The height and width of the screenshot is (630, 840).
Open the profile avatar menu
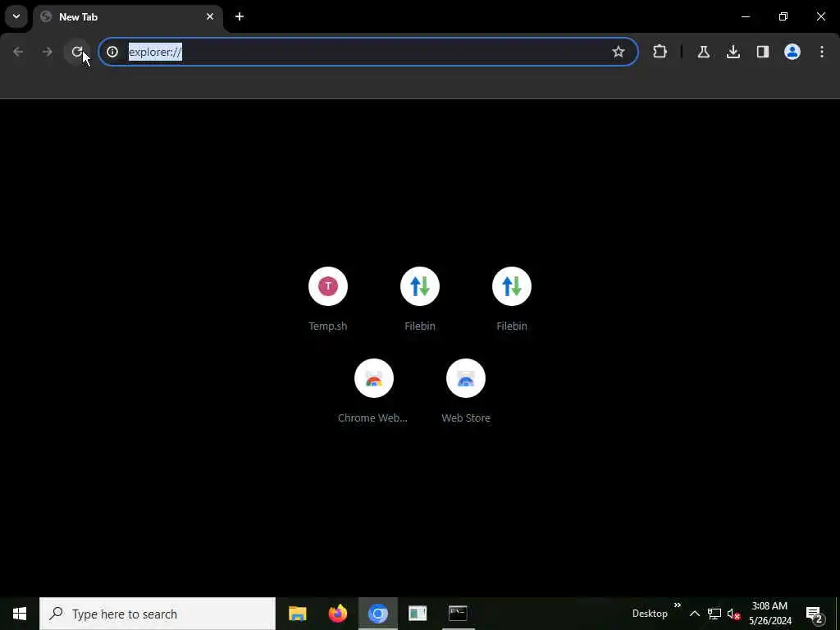point(792,52)
